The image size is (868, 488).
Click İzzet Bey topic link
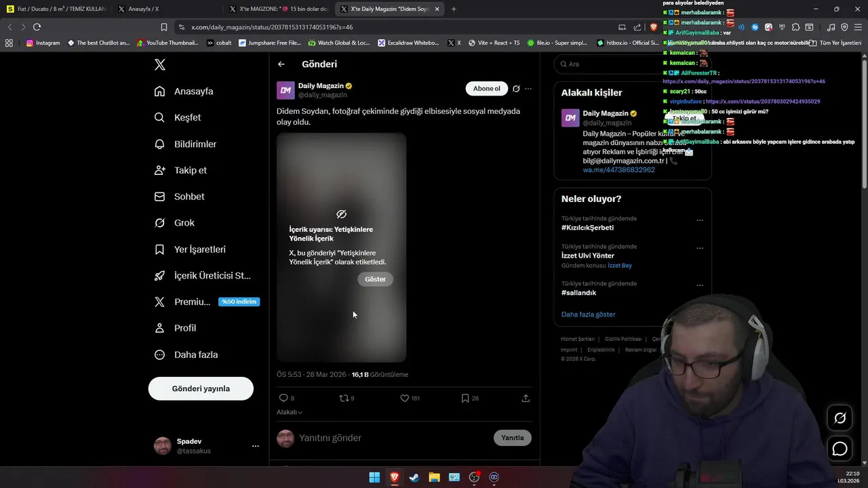click(620, 266)
